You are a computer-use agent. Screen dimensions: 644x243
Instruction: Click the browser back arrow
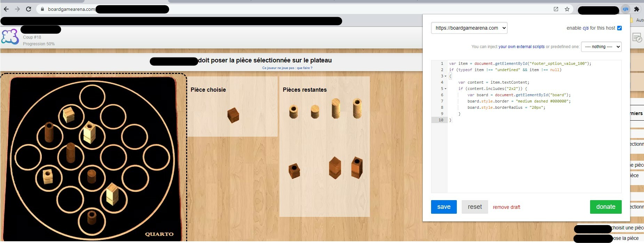tap(6, 9)
